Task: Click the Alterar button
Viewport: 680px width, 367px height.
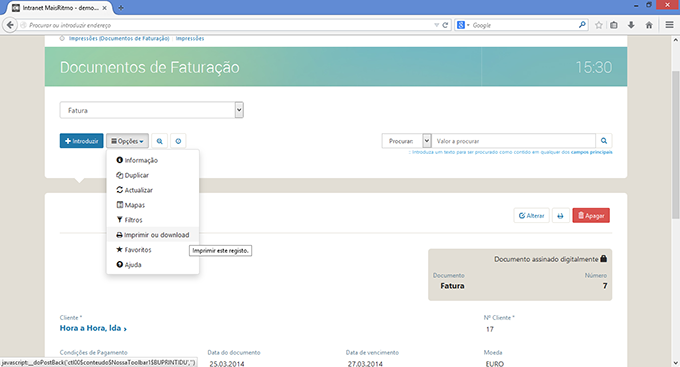Action: pyautogui.click(x=531, y=216)
